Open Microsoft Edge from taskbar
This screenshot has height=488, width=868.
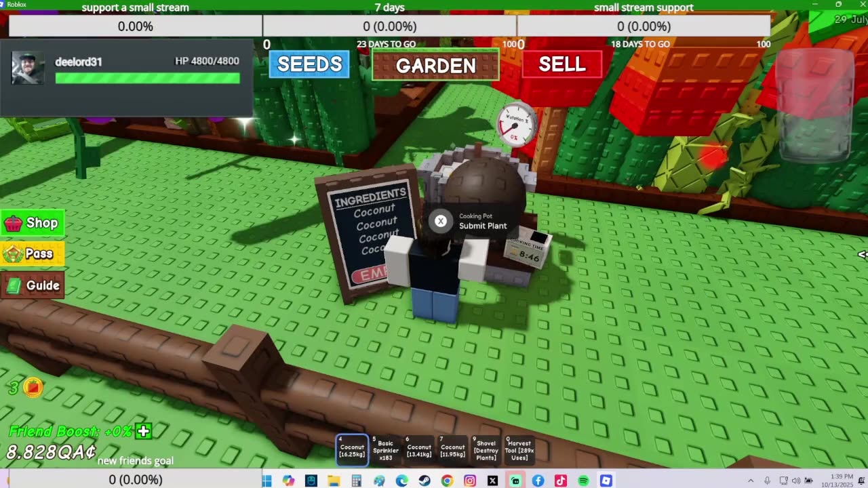tap(402, 481)
